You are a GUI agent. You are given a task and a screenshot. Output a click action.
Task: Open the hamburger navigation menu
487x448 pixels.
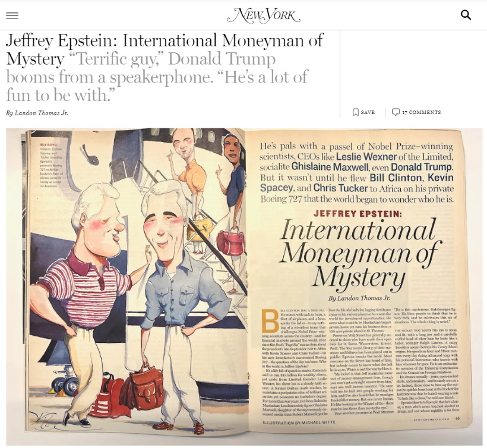pyautogui.click(x=12, y=15)
